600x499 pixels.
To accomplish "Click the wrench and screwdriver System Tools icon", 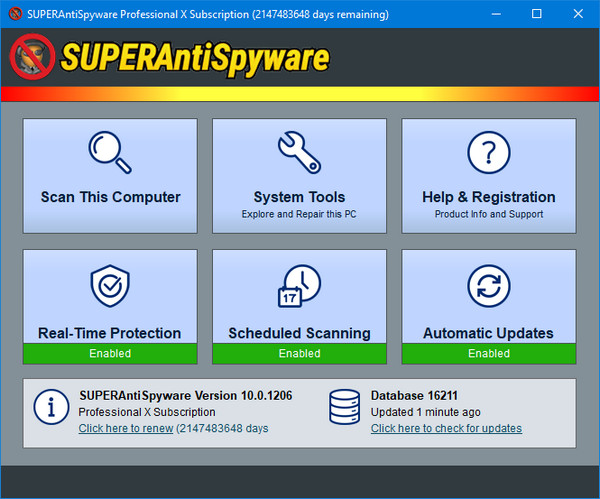I will click(x=299, y=153).
